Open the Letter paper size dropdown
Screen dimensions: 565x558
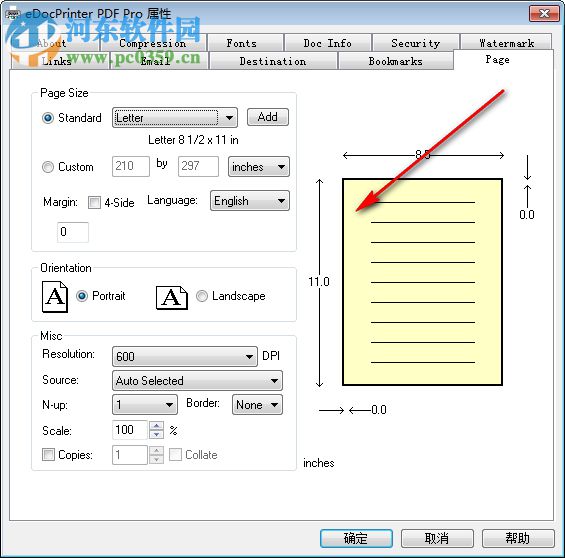[x=175, y=117]
